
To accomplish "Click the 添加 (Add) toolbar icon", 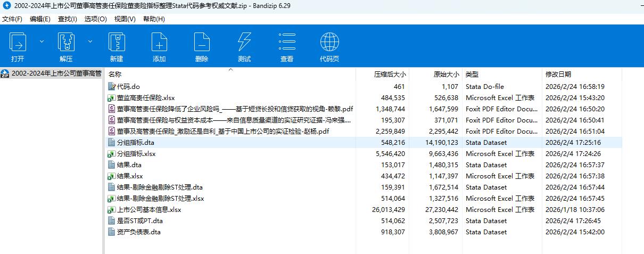I will pyautogui.click(x=159, y=42).
